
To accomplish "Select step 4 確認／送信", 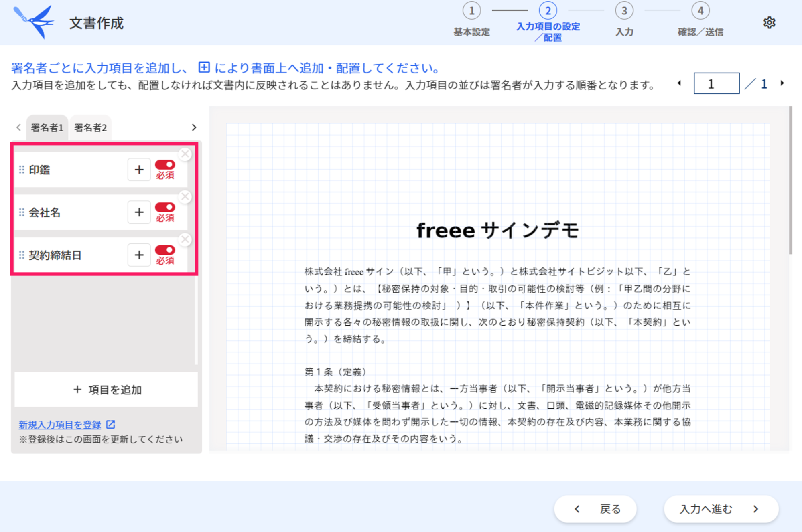I will (x=700, y=20).
